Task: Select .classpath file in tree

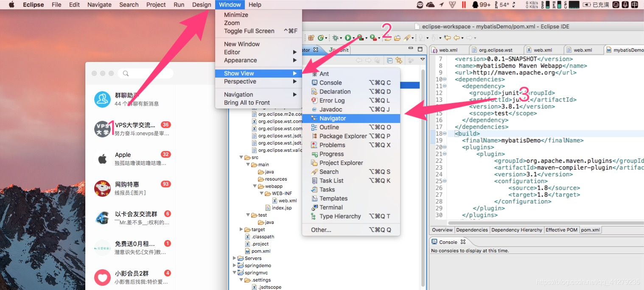Action: [x=260, y=237]
